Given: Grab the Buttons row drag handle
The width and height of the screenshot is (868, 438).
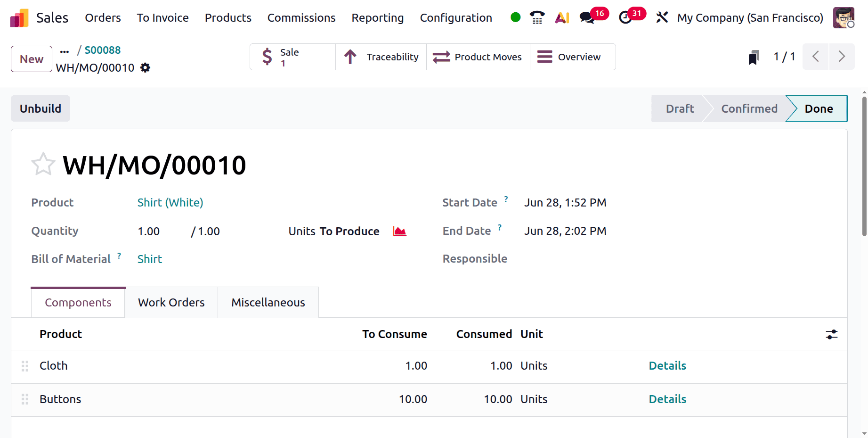Looking at the screenshot, I should (x=25, y=399).
